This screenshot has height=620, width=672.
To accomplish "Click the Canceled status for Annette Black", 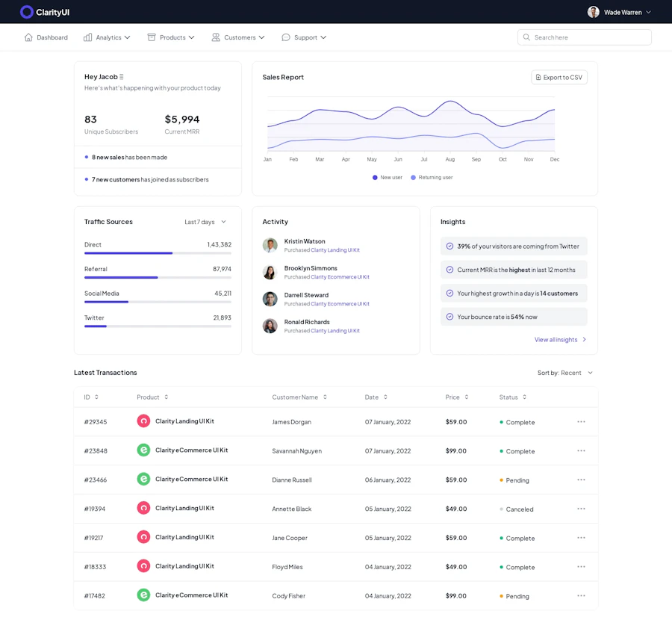I will (x=517, y=509).
